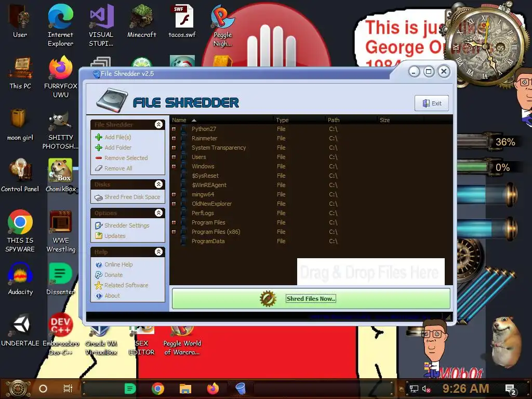Open Dissenter desktop icon
Screen dimensions: 532x399
point(60,278)
